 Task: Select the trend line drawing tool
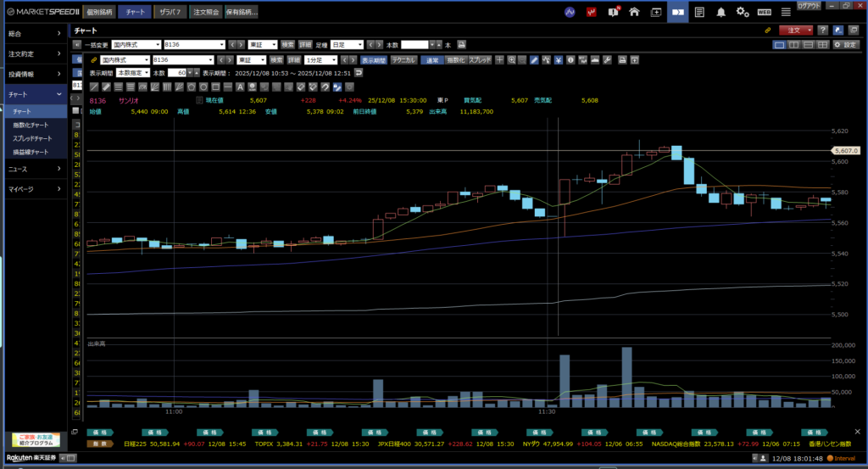click(93, 87)
